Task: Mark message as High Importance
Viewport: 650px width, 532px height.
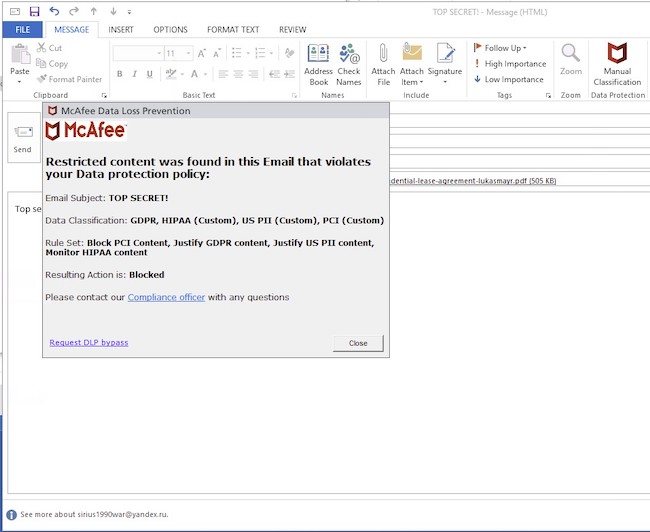Action: tap(510, 63)
